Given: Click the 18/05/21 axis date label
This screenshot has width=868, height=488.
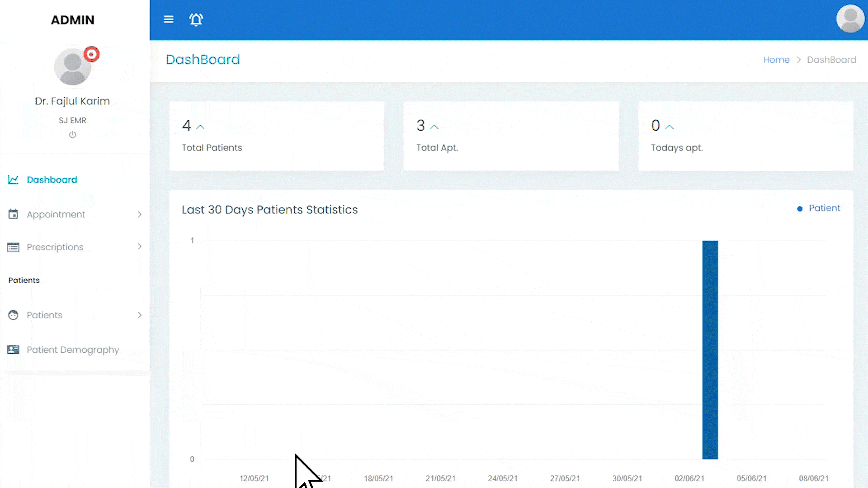Looking at the screenshot, I should 378,478.
